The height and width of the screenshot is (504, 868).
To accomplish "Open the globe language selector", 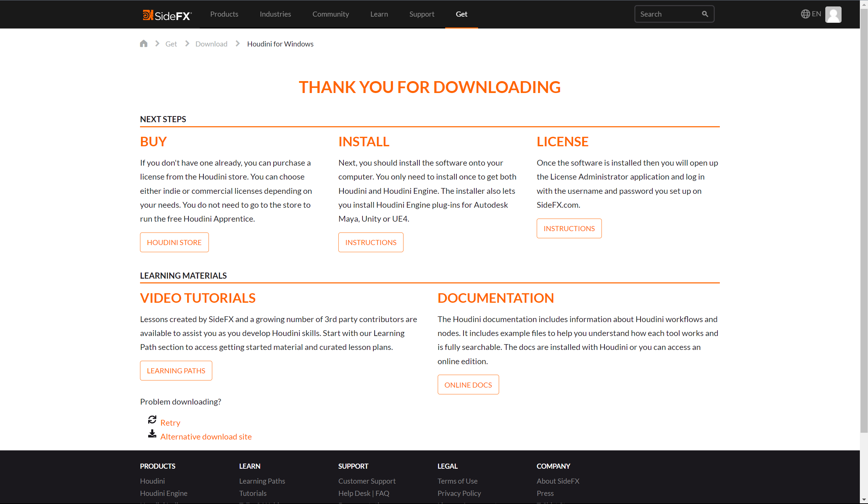I will coord(810,14).
